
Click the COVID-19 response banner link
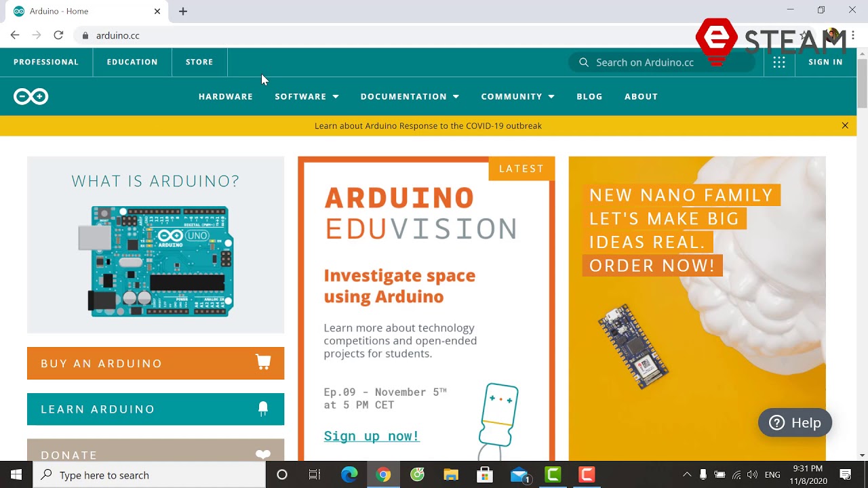[428, 126]
